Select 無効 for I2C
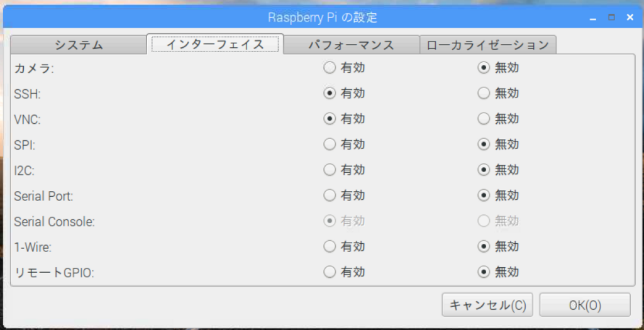Screen dimensions: 644x330 coord(484,170)
